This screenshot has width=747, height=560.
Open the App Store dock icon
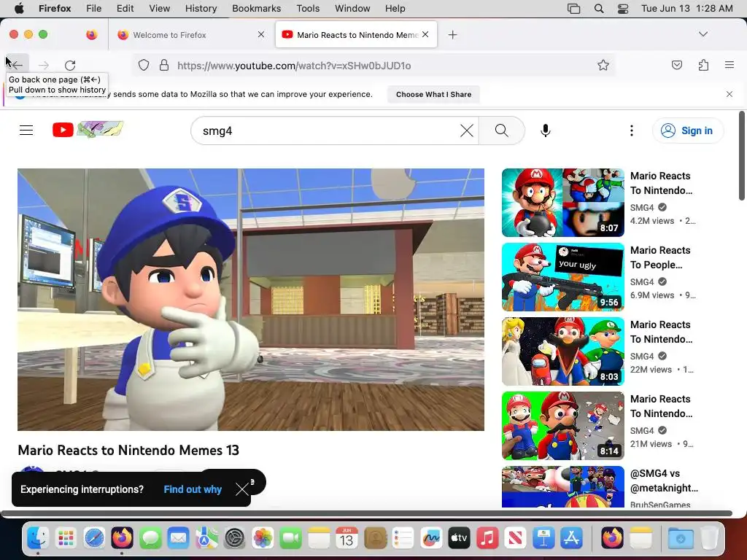point(571,538)
